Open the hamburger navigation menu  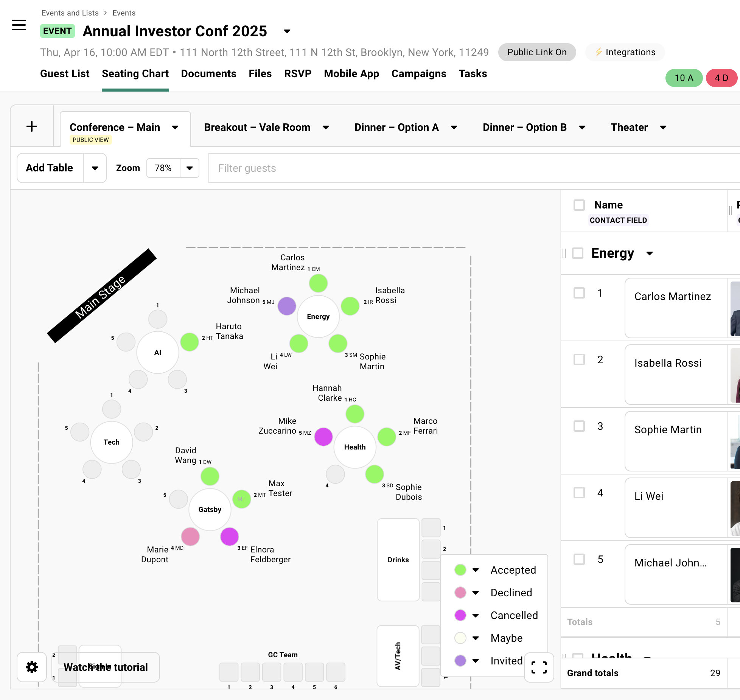[x=19, y=25]
